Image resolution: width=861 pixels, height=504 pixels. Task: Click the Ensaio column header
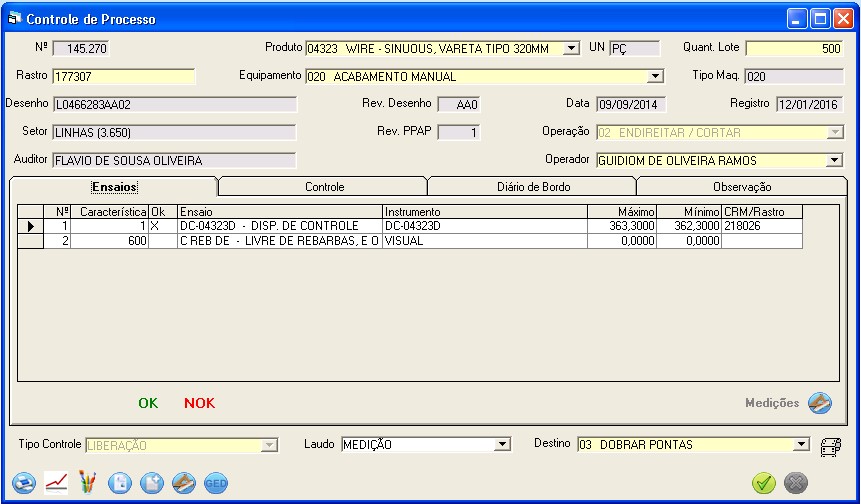[x=279, y=212]
